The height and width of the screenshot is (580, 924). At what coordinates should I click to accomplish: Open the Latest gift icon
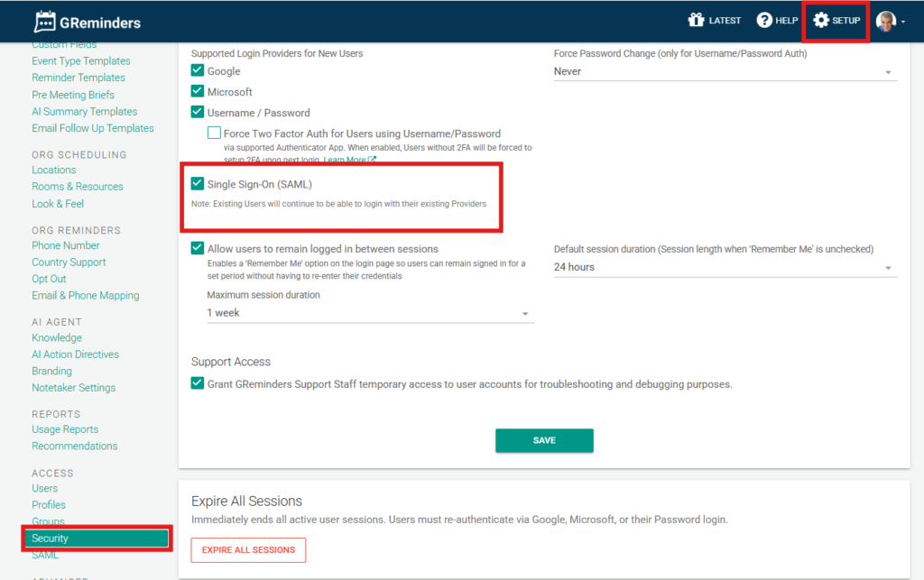tap(696, 21)
